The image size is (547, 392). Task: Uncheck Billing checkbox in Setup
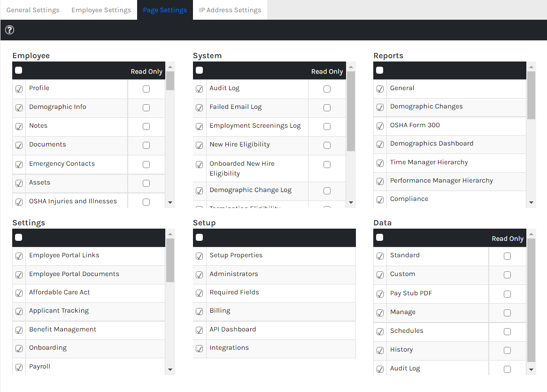[x=200, y=311]
